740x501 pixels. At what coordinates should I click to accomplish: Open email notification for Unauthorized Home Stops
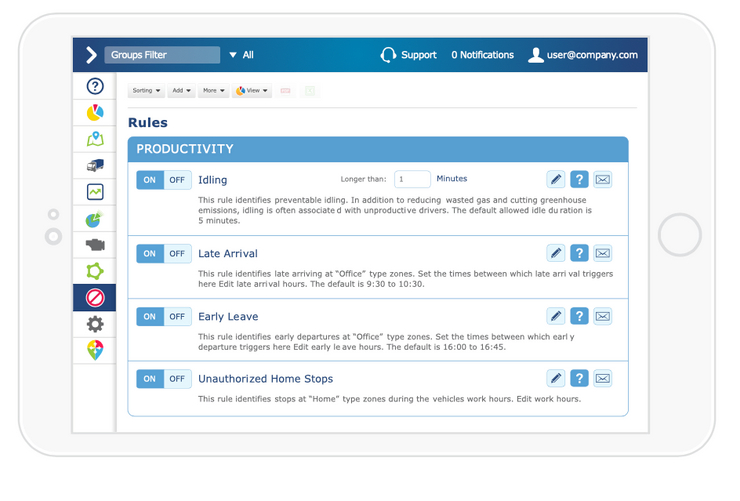coord(603,378)
